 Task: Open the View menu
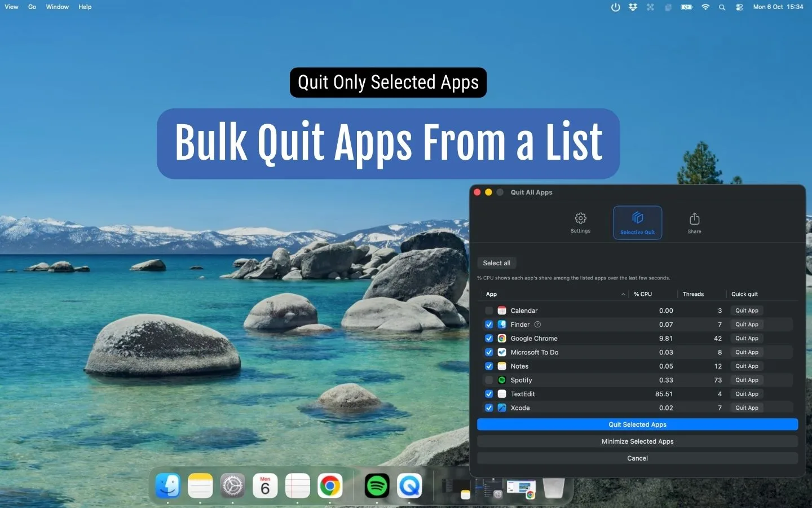[11, 7]
